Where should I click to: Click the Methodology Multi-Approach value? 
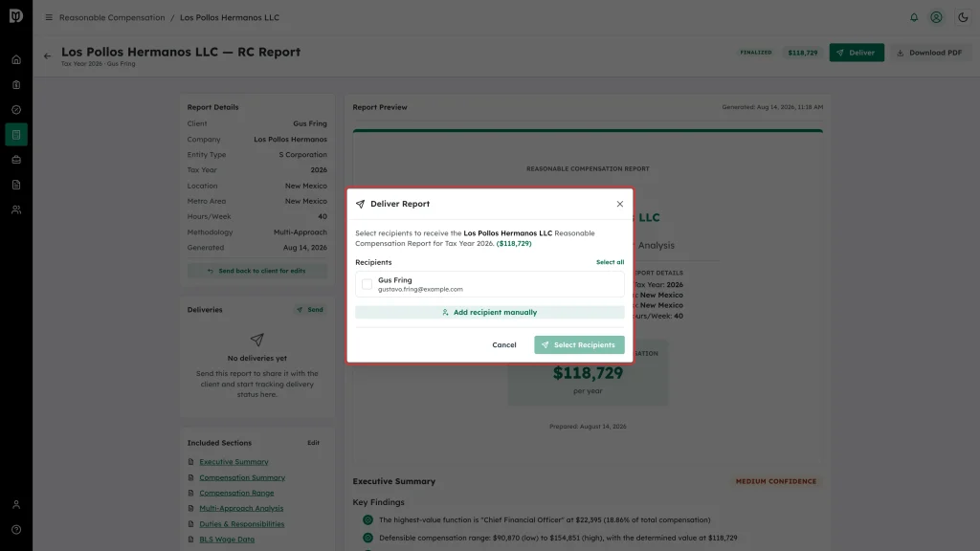pos(300,232)
